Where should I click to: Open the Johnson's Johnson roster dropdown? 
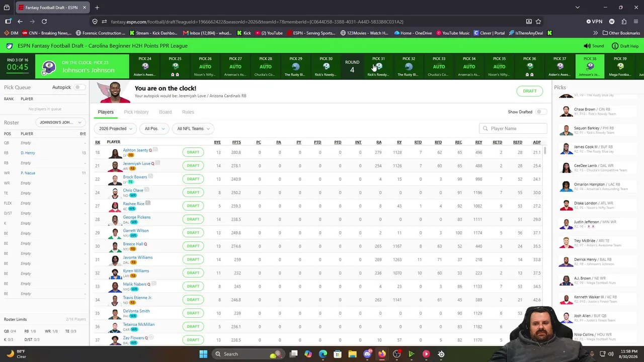tap(60, 122)
